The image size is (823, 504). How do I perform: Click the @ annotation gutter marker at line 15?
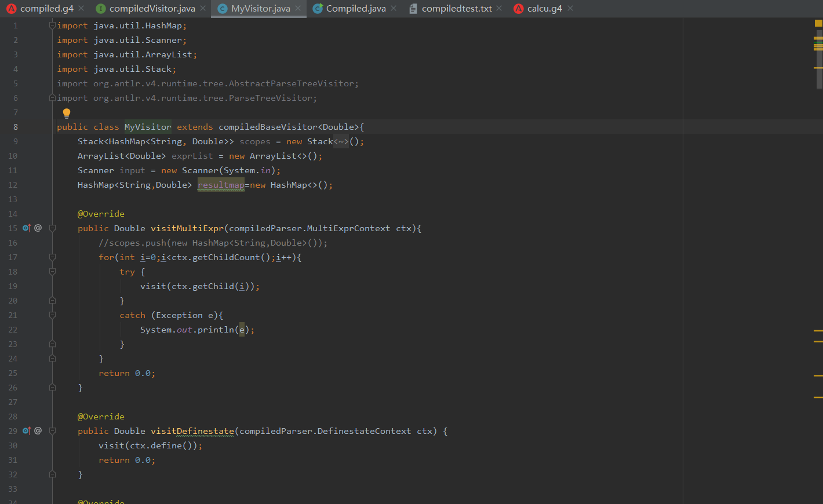pos(38,228)
